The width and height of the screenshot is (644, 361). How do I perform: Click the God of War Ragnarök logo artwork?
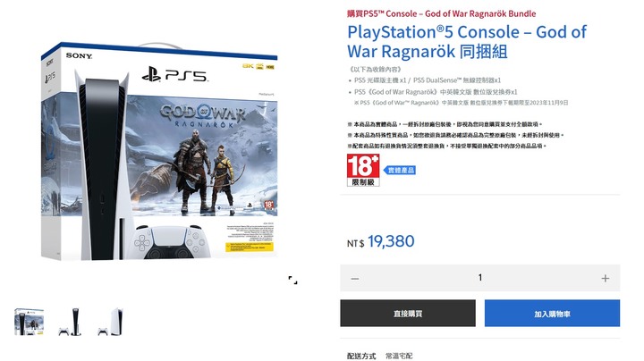203,115
